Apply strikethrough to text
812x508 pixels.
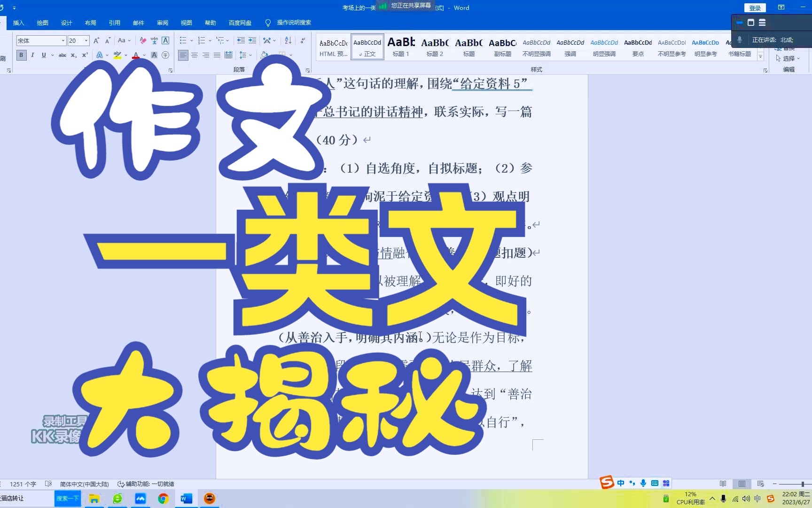point(62,55)
